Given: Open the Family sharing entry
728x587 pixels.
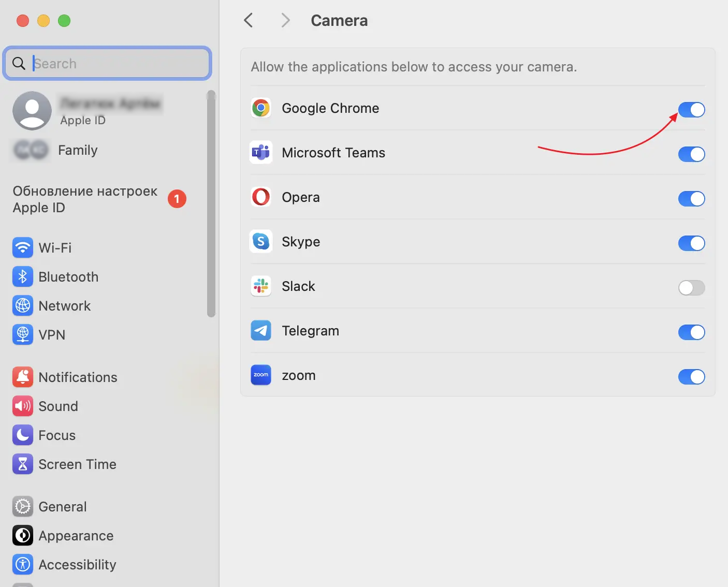Looking at the screenshot, I should pyautogui.click(x=78, y=150).
